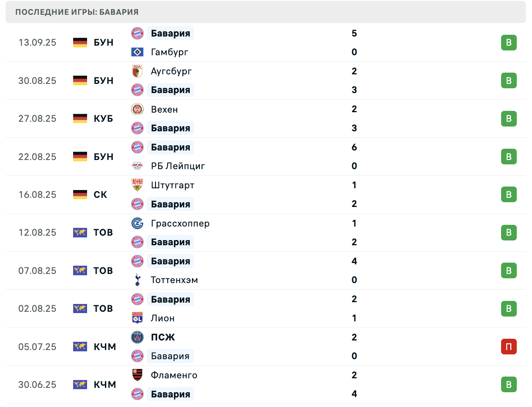532x407 pixels.
Task: Click the Wehen team crest
Action: click(138, 109)
